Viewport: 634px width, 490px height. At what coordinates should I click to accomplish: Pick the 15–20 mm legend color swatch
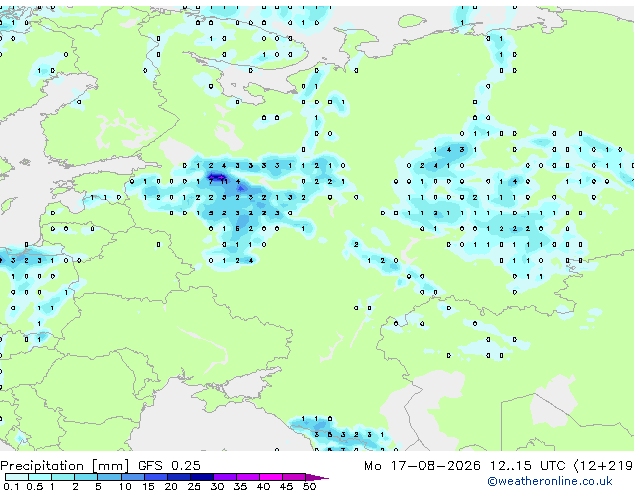pos(155,477)
